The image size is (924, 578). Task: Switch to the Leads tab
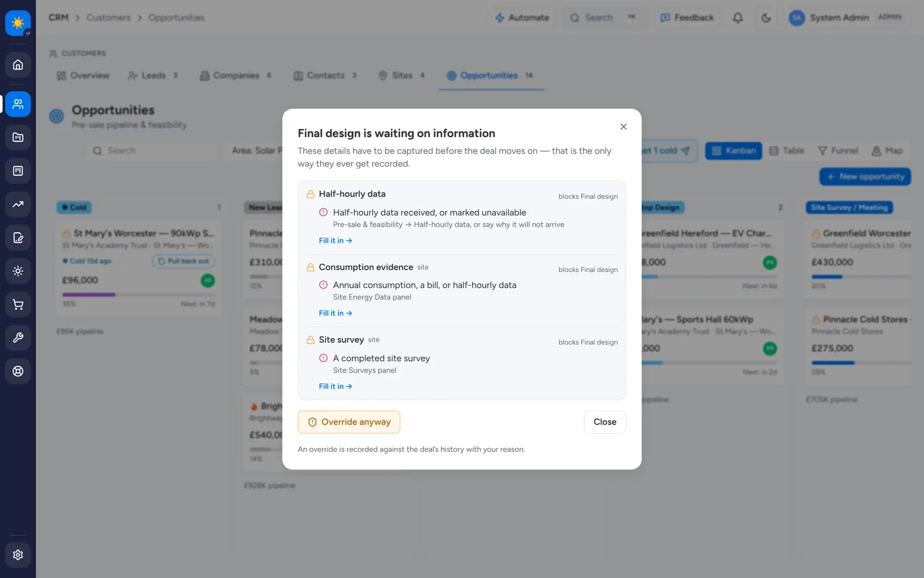point(152,76)
